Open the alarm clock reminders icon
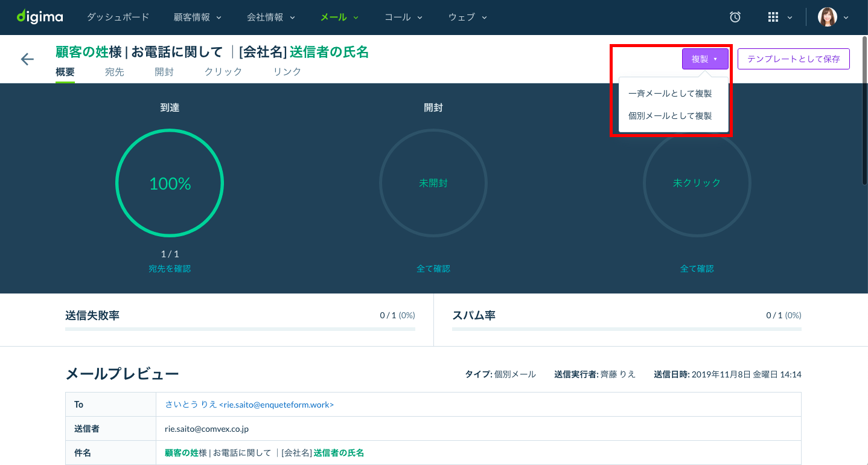The height and width of the screenshot is (465, 868). [x=735, y=17]
